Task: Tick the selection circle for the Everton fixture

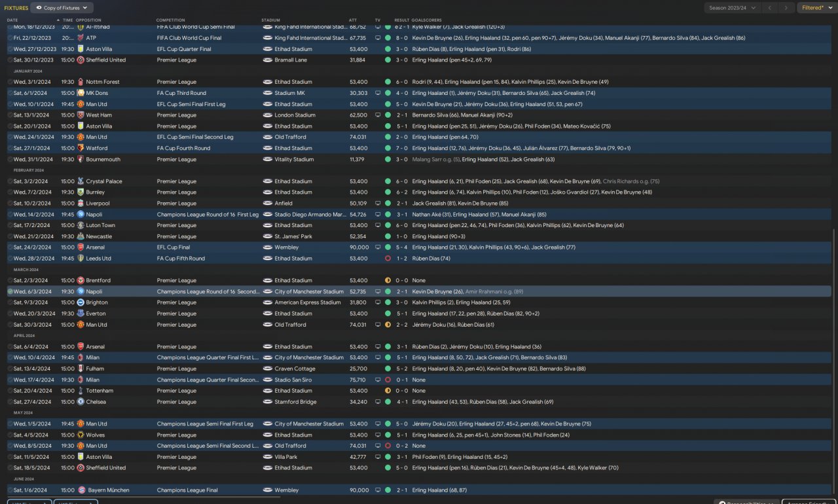Action: pos(10,314)
